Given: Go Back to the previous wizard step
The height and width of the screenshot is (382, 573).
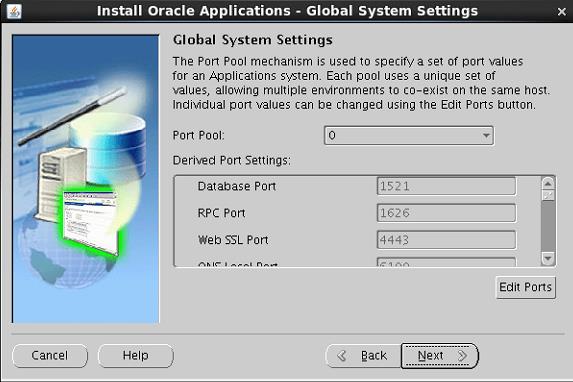Looking at the screenshot, I should [x=363, y=355].
